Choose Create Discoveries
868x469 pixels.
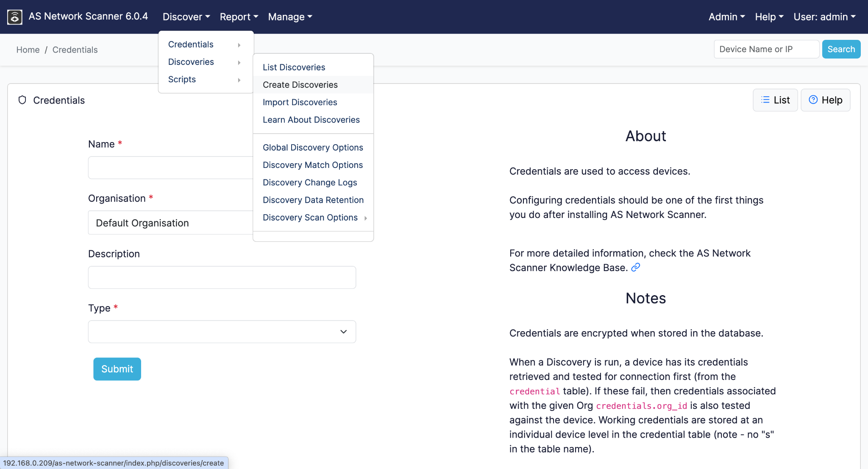(x=313, y=85)
